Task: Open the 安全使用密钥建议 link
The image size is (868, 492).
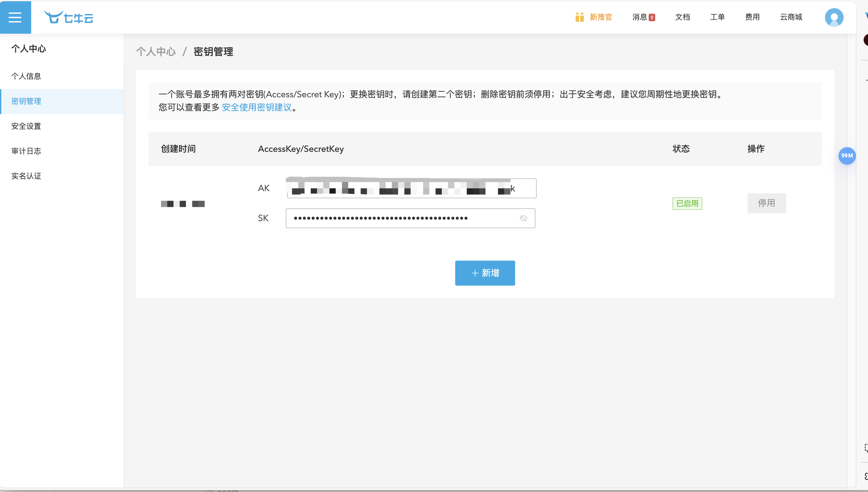Action: pyautogui.click(x=257, y=108)
